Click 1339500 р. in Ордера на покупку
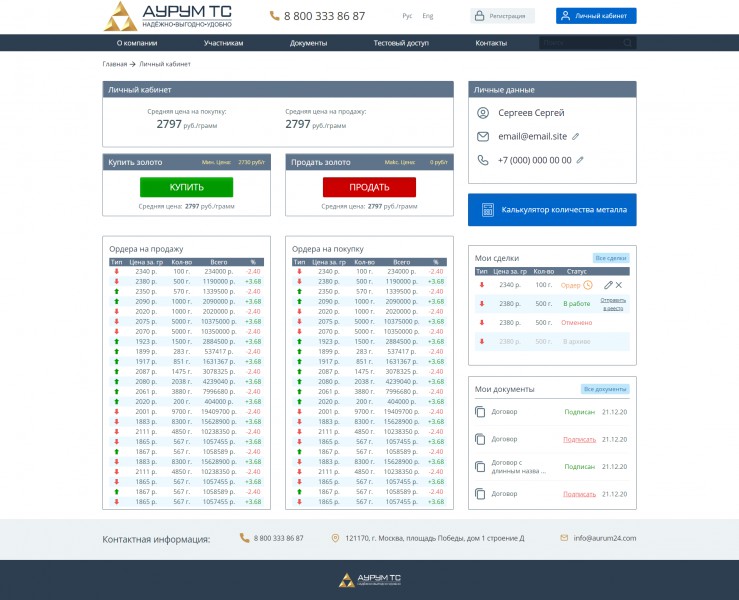Image resolution: width=739 pixels, height=600 pixels. 402,291
